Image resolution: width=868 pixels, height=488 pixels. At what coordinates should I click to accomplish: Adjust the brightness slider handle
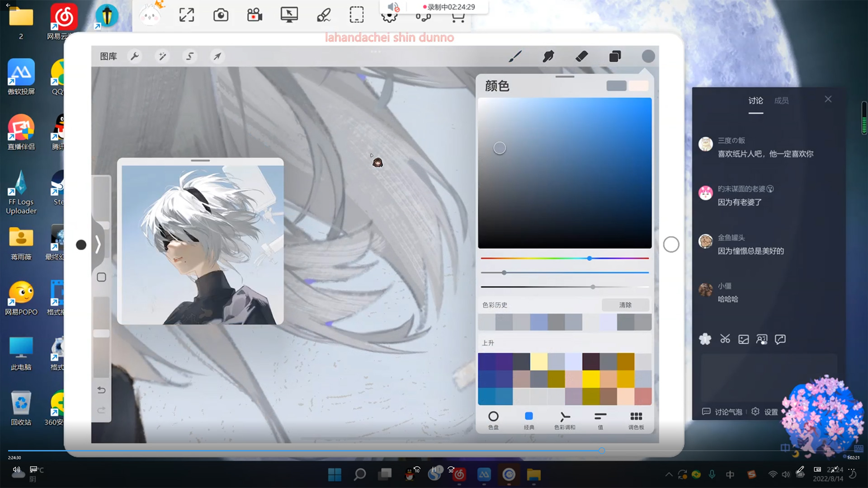[x=593, y=287]
